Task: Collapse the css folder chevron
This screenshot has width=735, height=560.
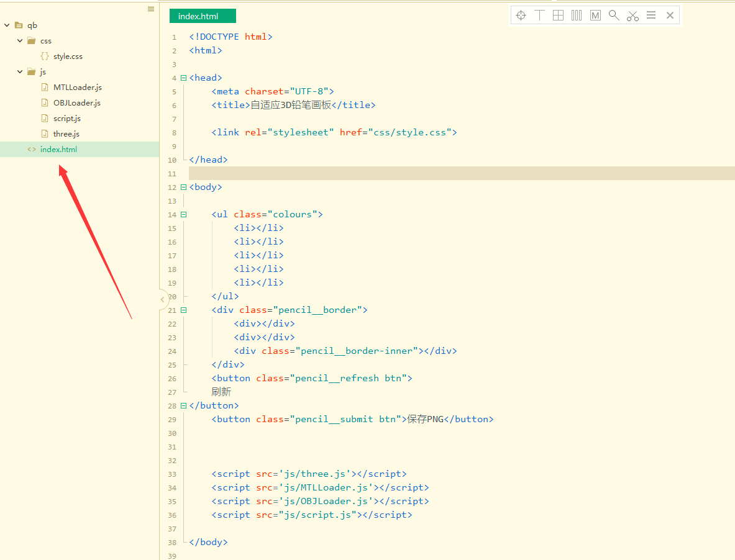Action: [x=20, y=41]
